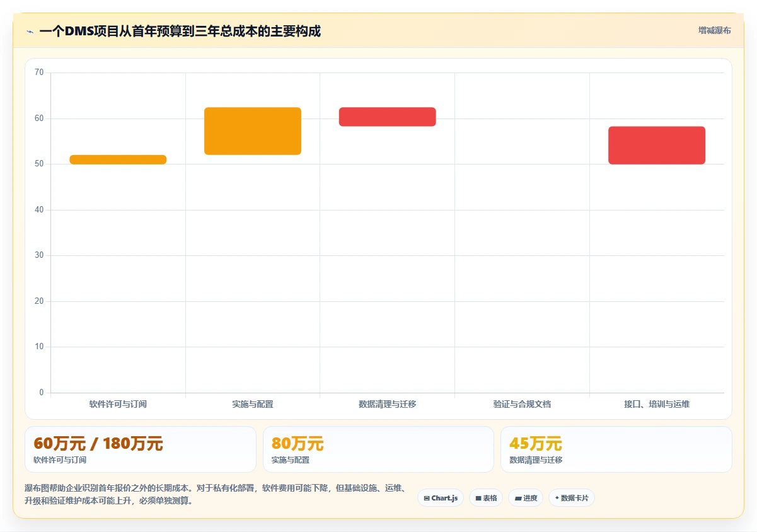Screen dimensions: 757x532
Task: Click the orange 软件许可与订阅 bar
Action: [118, 159]
